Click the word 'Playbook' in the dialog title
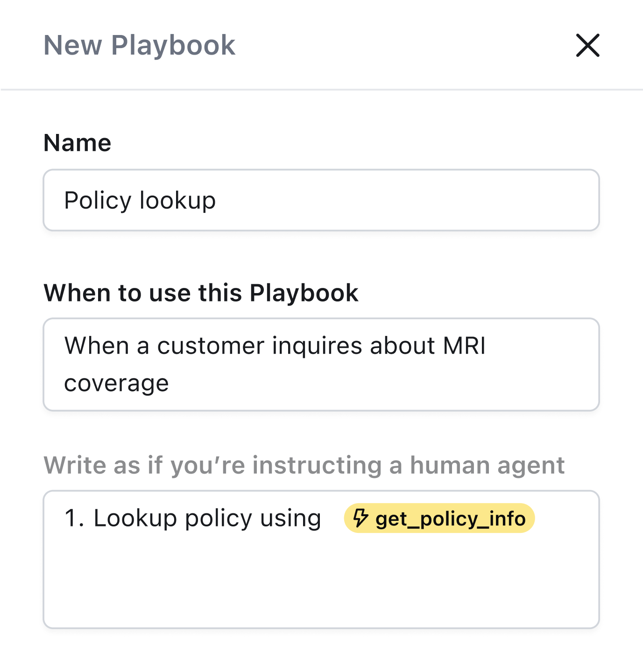This screenshot has width=643, height=672. [x=173, y=45]
